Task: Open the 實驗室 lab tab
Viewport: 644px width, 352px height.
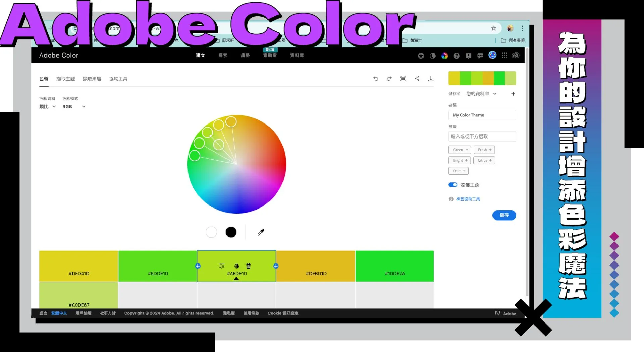Action: (270, 55)
